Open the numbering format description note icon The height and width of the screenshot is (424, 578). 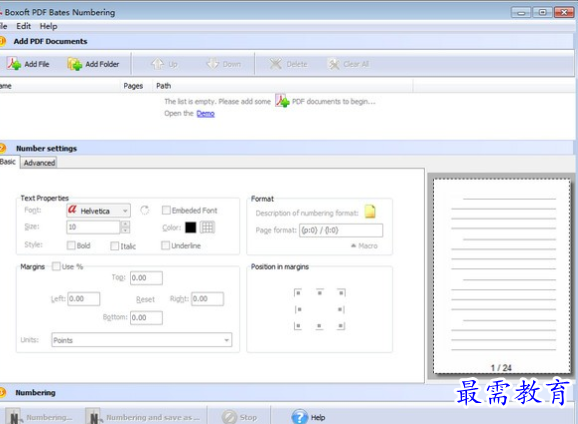pos(370,212)
